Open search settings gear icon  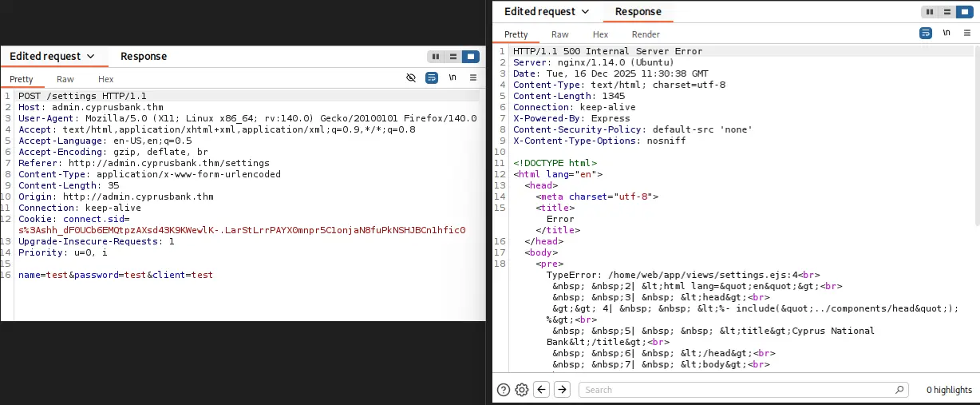point(522,390)
